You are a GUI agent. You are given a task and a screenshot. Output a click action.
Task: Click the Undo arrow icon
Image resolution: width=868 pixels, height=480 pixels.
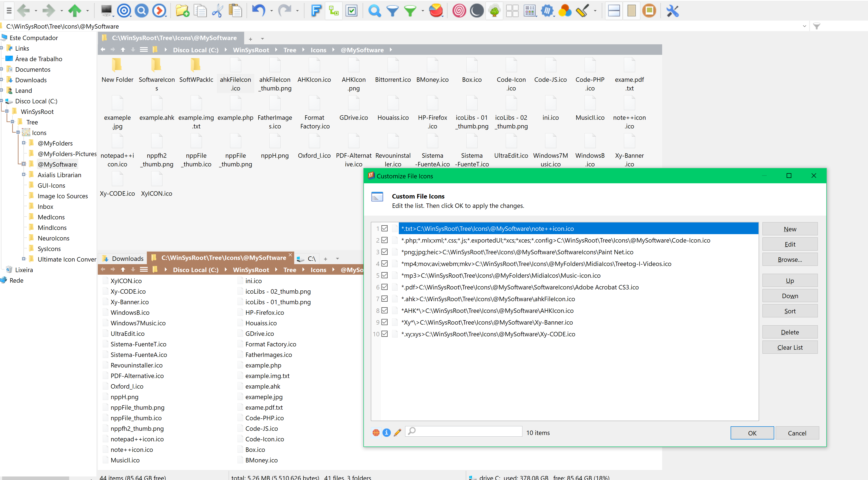(258, 11)
